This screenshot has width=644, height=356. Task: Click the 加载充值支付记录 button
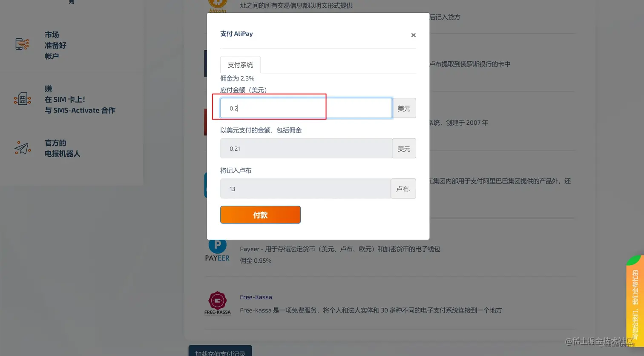point(220,352)
